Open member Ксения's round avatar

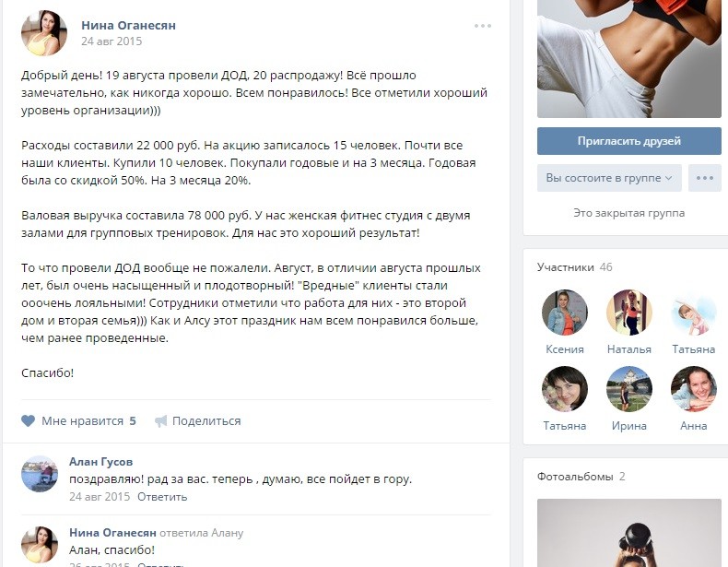click(x=565, y=313)
